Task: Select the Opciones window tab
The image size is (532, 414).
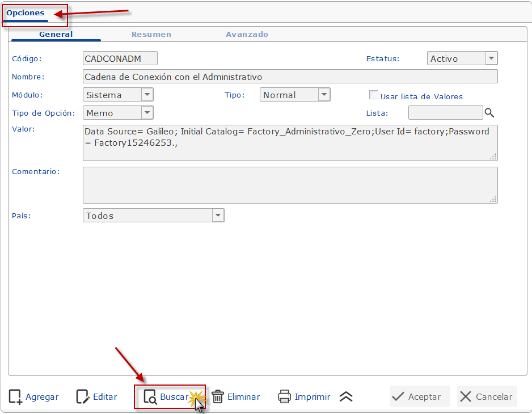Action: (x=26, y=13)
